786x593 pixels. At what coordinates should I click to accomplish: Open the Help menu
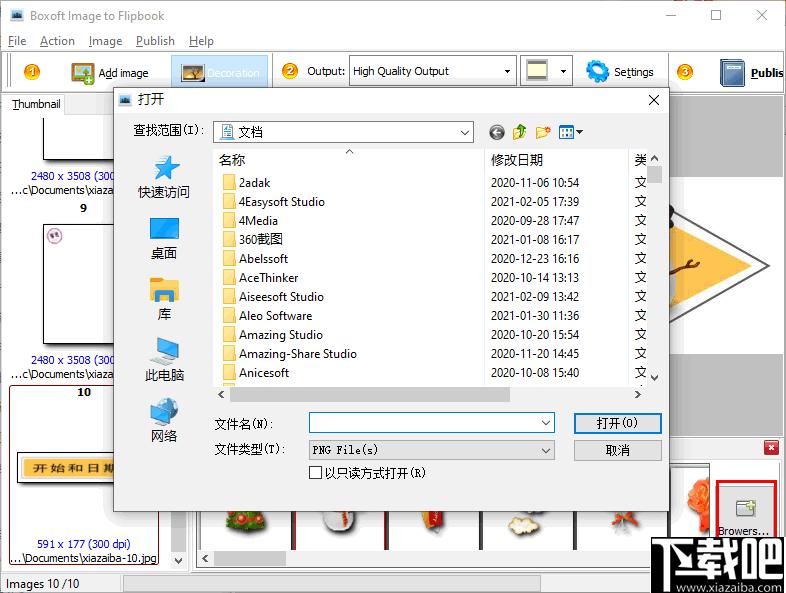201,41
